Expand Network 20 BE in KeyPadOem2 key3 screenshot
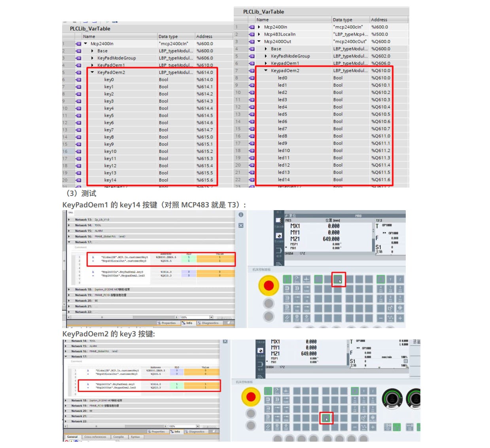The width and height of the screenshot is (490, 448). click(66, 411)
